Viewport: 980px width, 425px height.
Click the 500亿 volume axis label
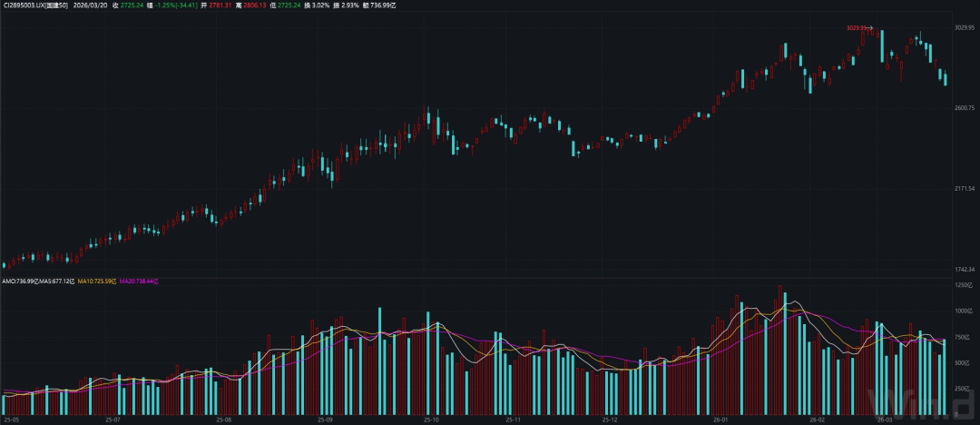[964, 363]
